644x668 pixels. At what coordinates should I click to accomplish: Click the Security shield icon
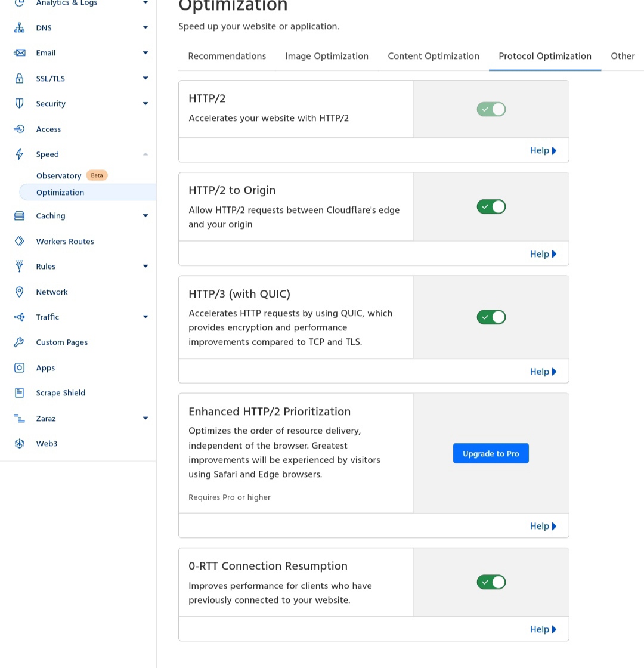click(19, 104)
